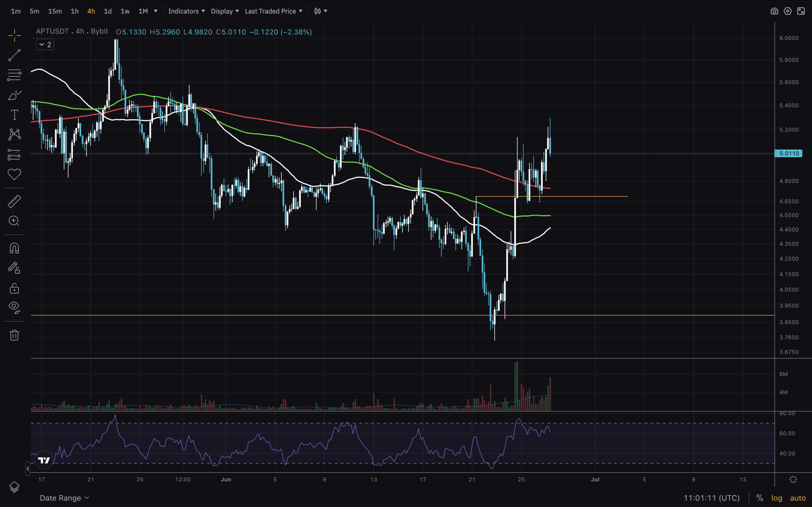Click the 5.0110 current price label
Screen dimensions: 812x507
click(x=789, y=153)
